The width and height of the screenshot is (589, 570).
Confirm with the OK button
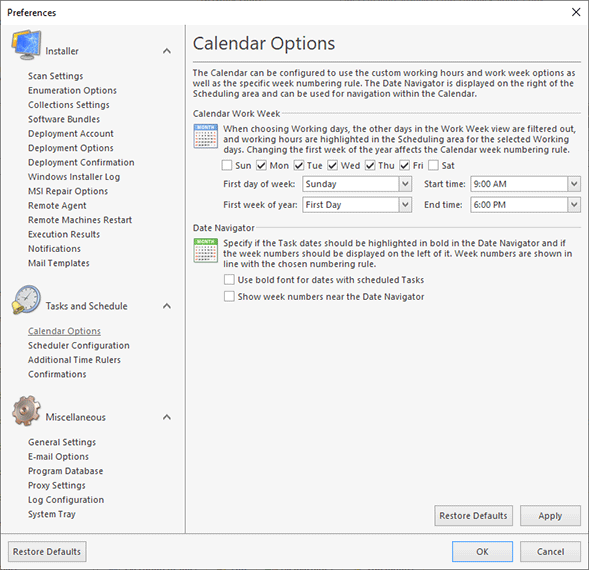click(x=482, y=552)
